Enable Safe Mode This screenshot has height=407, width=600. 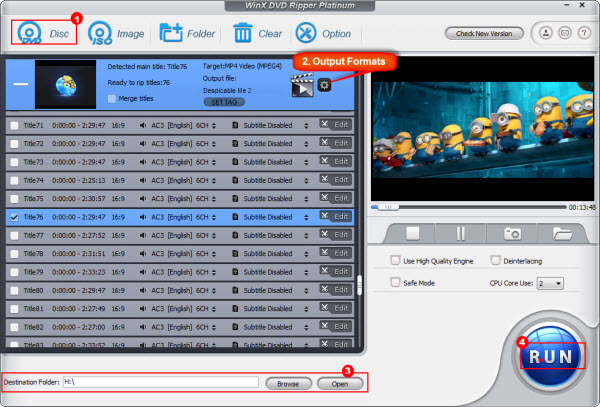(x=395, y=282)
